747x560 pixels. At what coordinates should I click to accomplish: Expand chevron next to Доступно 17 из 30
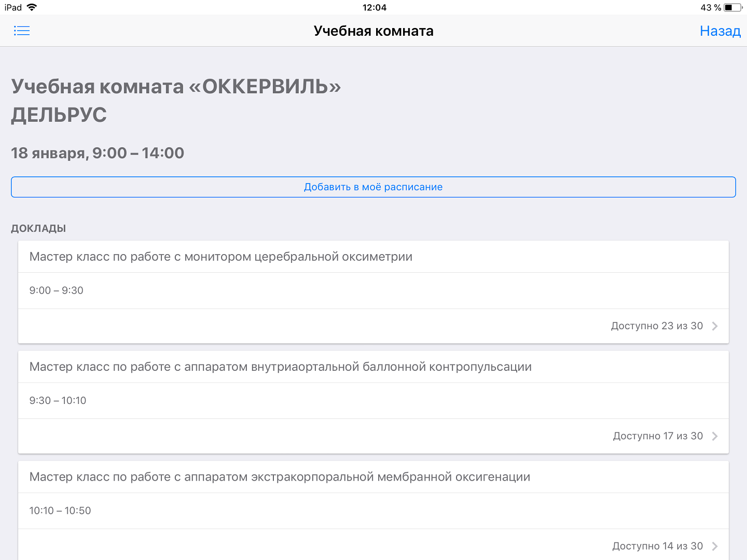tap(715, 436)
